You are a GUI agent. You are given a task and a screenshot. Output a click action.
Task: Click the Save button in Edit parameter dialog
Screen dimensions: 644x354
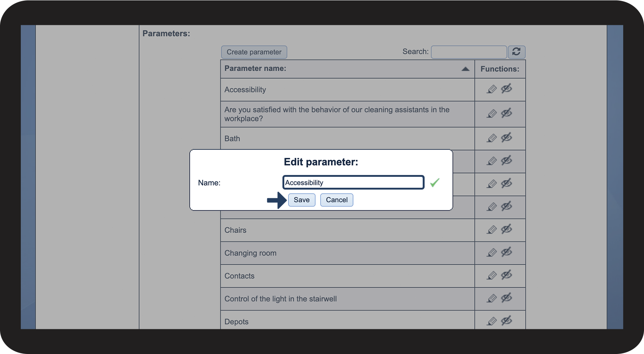pyautogui.click(x=301, y=200)
